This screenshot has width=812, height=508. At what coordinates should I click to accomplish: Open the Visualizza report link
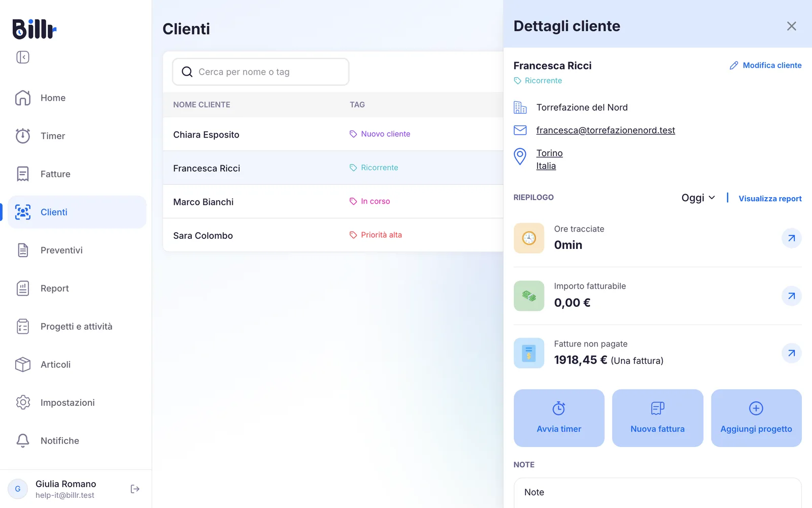point(770,199)
